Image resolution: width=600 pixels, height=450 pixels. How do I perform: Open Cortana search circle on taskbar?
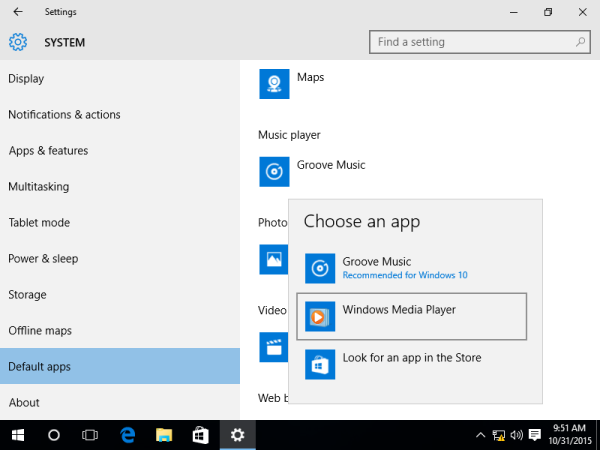coord(54,435)
